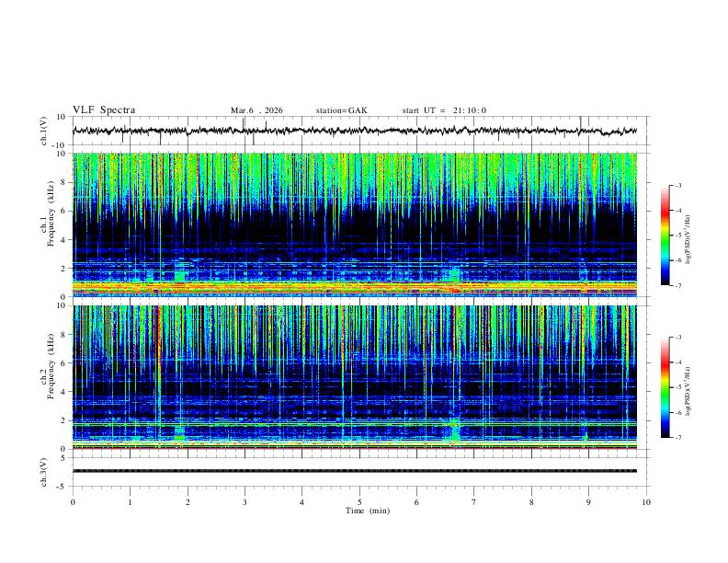728x563 pixels.
Task: Click the ch.1 waveform trace plot
Action: pos(355,131)
